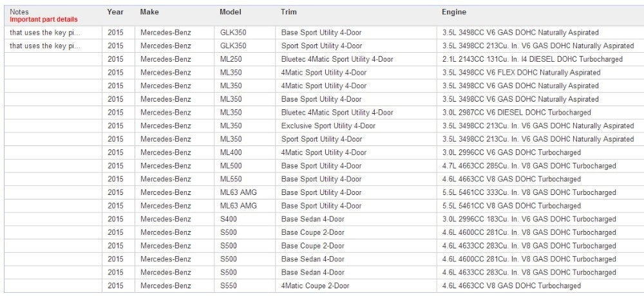Click 'Bluetec 4Matic Sport Utility 4-Door' trim for ML250
The width and height of the screenshot is (644, 296).
tap(337, 59)
